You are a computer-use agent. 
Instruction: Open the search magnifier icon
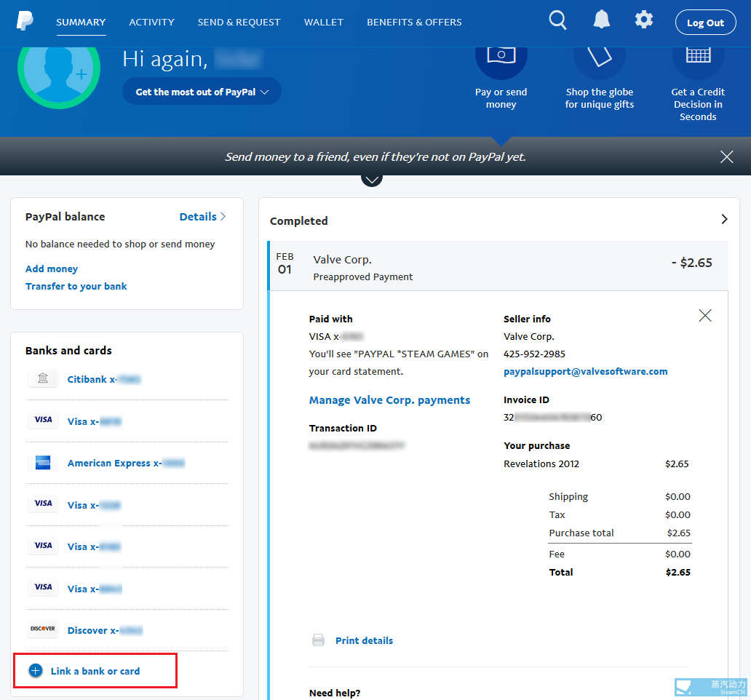point(557,20)
